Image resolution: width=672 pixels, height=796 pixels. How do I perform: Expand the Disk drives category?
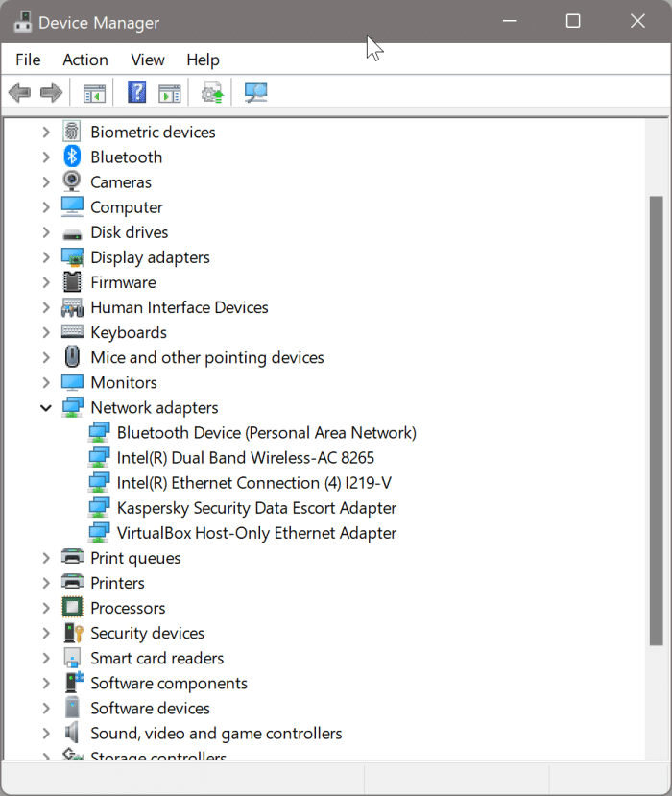46,232
